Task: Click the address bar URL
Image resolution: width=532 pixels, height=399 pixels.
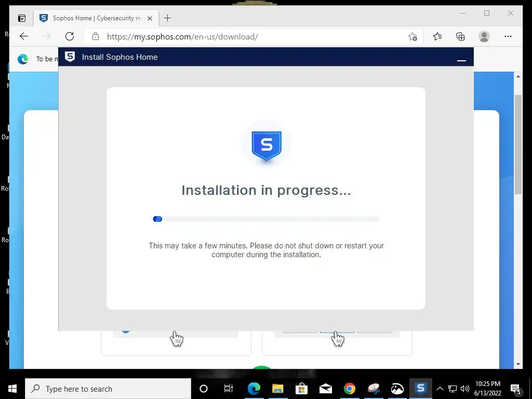Action: coord(182,37)
